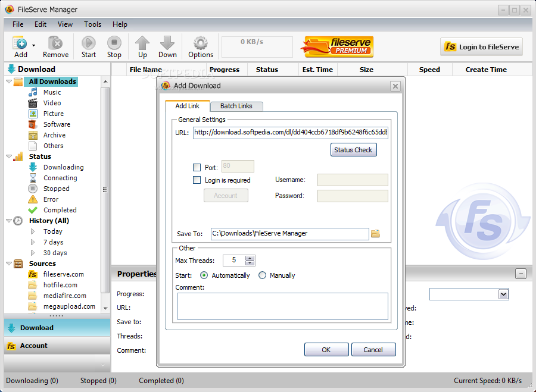The height and width of the screenshot is (392, 536).
Task: Sort by Progress column header
Action: [225, 70]
